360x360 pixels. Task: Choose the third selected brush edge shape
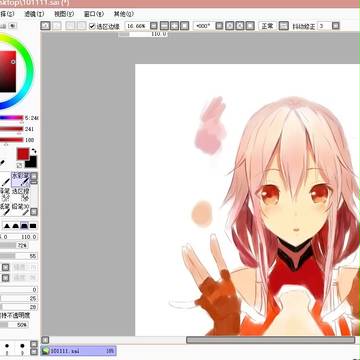pos(24,226)
